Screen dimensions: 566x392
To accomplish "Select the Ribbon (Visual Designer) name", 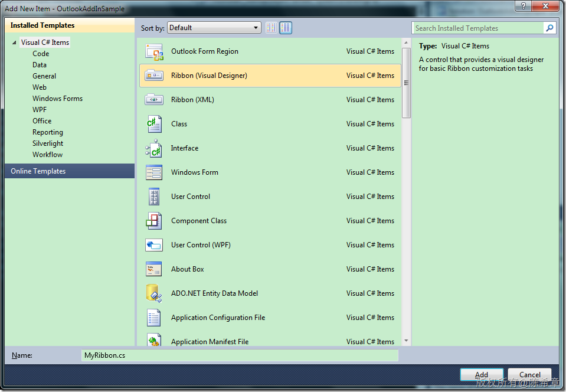I will coord(209,76).
